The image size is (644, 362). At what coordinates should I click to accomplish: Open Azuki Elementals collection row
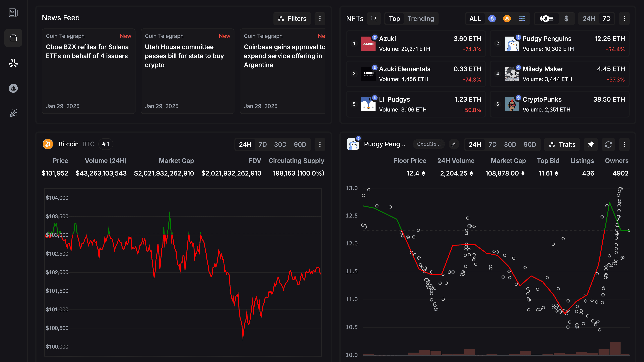click(x=416, y=74)
